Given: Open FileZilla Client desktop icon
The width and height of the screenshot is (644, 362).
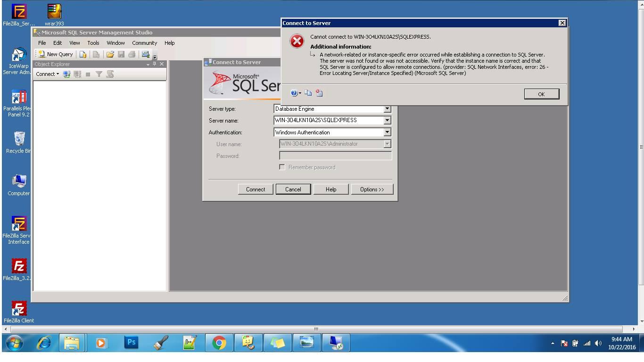Looking at the screenshot, I should pos(19,312).
